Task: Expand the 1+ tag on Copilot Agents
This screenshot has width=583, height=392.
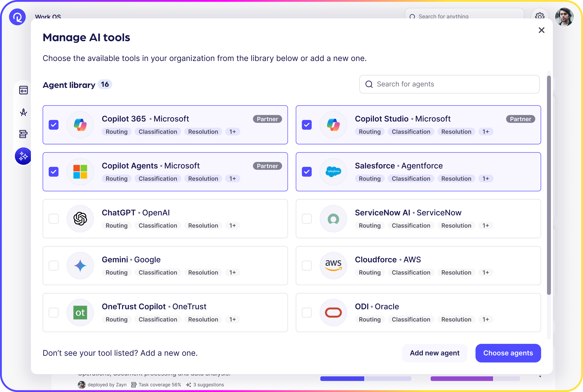Action: coord(233,179)
